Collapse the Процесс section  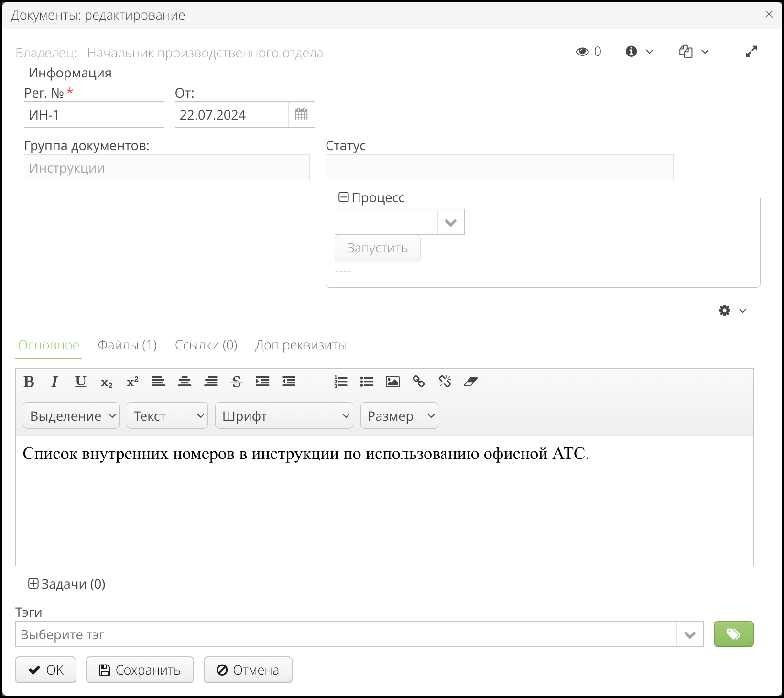(343, 197)
